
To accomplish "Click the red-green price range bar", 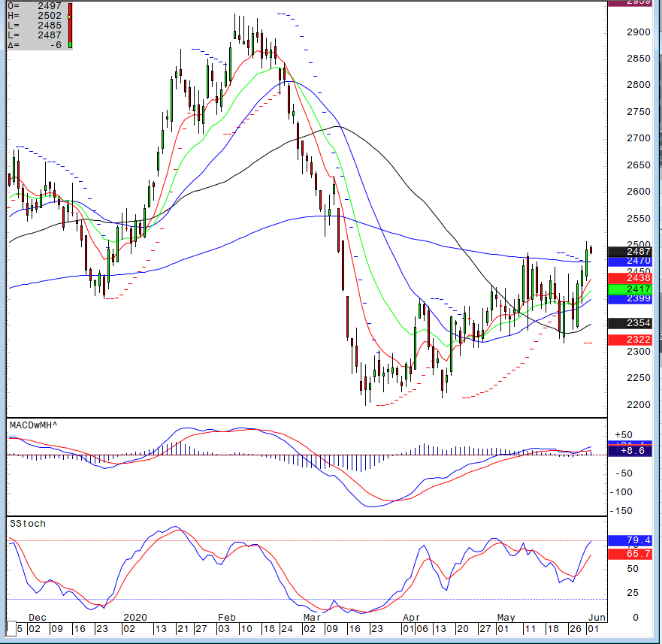I will pyautogui.click(x=70, y=26).
